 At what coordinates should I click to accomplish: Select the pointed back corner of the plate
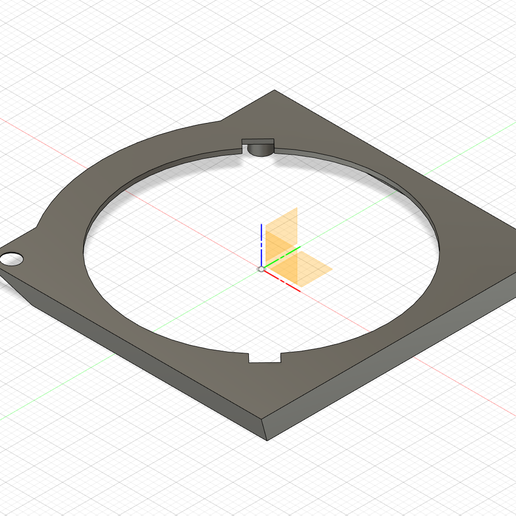274,90
